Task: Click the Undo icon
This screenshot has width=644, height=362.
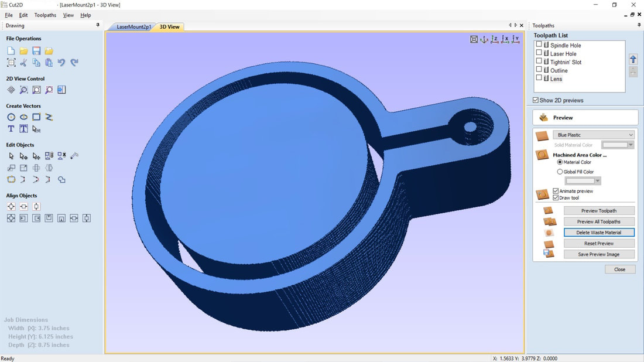Action: [61, 63]
